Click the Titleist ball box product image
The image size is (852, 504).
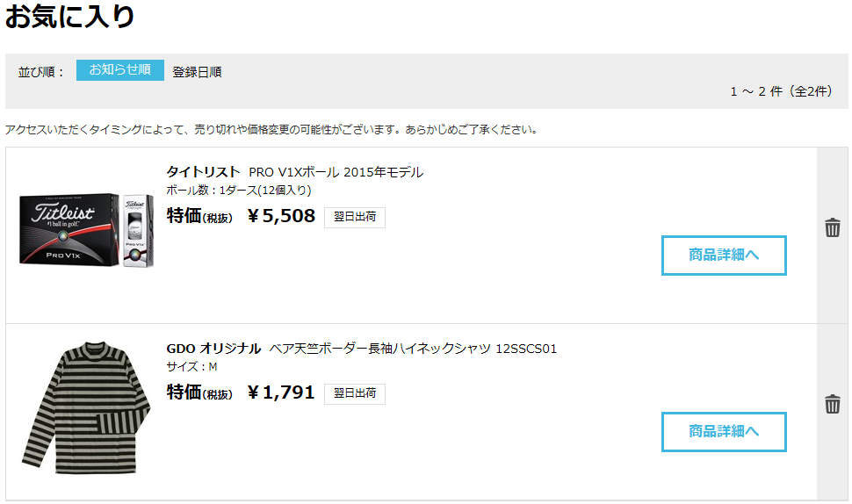coord(86,229)
